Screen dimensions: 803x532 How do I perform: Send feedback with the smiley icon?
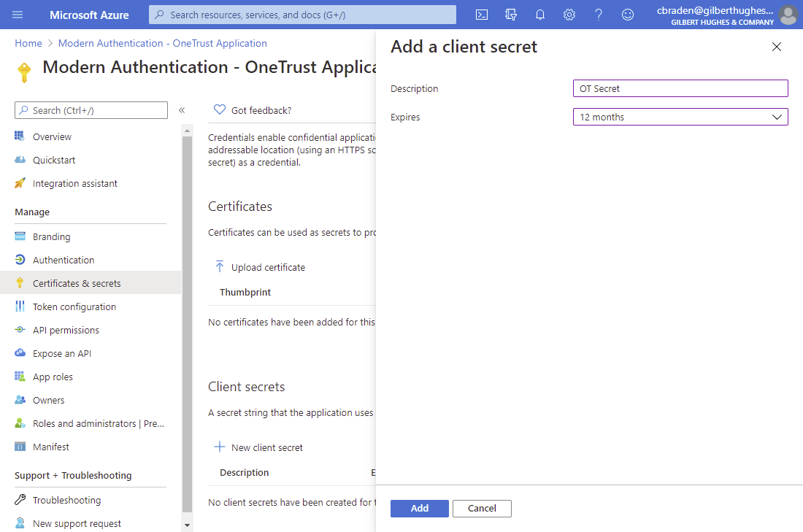pyautogui.click(x=627, y=15)
